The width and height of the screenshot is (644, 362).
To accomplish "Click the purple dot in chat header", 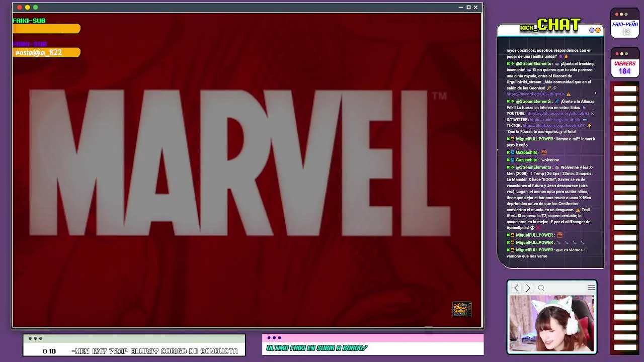I will pyautogui.click(x=592, y=30).
